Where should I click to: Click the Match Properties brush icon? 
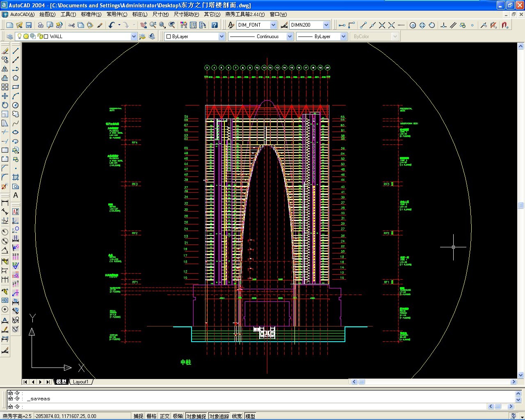[100, 25]
